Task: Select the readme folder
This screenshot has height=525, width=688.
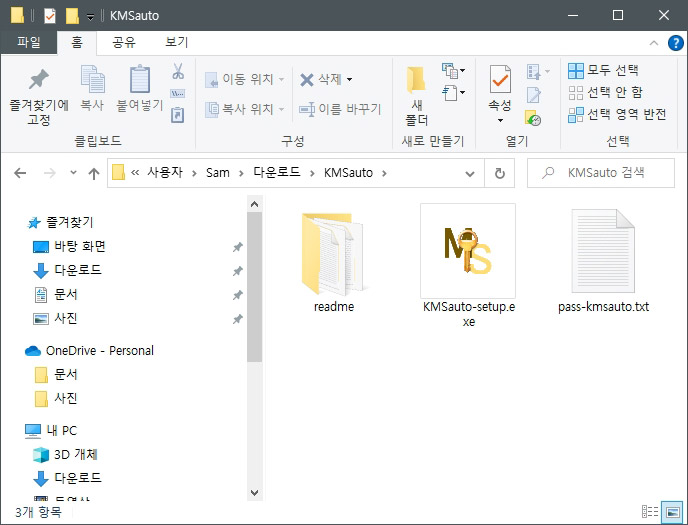Action: (x=334, y=262)
